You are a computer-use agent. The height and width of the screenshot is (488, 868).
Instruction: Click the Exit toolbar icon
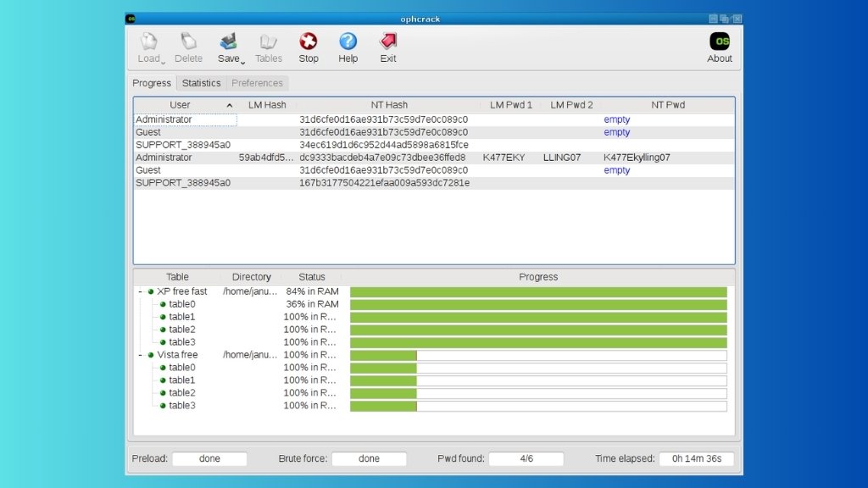pyautogui.click(x=388, y=42)
